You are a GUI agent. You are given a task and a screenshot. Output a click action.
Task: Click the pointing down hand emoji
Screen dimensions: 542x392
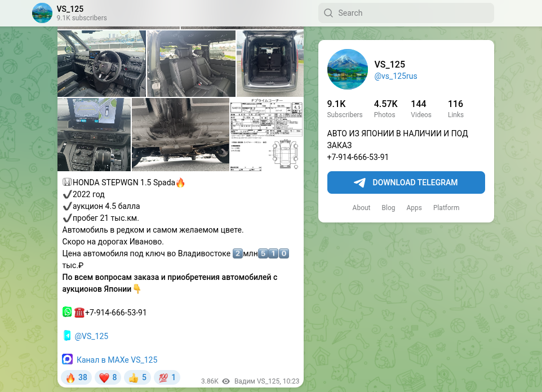click(137, 288)
